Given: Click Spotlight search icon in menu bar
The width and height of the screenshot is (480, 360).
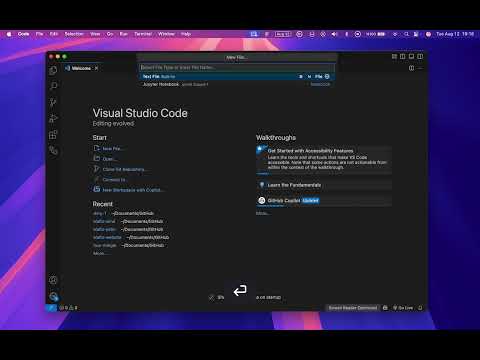Looking at the screenshot, I should [x=406, y=34].
